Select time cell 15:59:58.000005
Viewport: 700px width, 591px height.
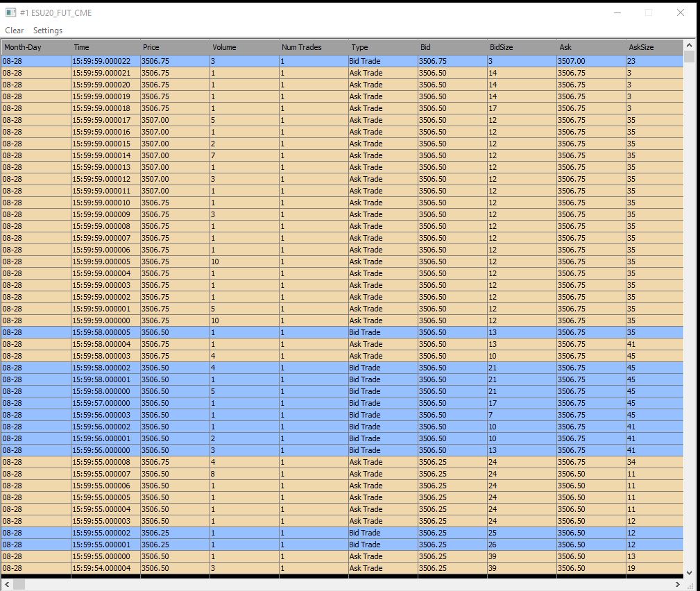coord(106,332)
